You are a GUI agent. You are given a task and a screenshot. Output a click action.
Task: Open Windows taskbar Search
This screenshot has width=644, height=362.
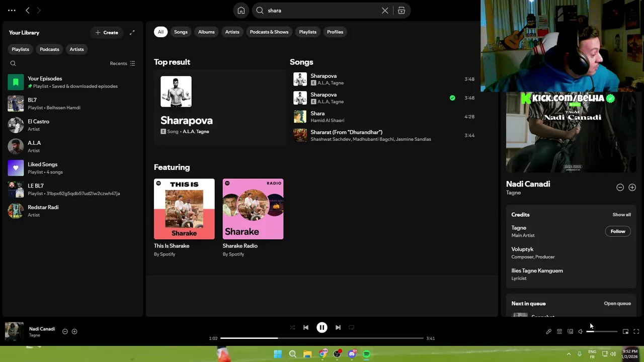tap(292, 354)
